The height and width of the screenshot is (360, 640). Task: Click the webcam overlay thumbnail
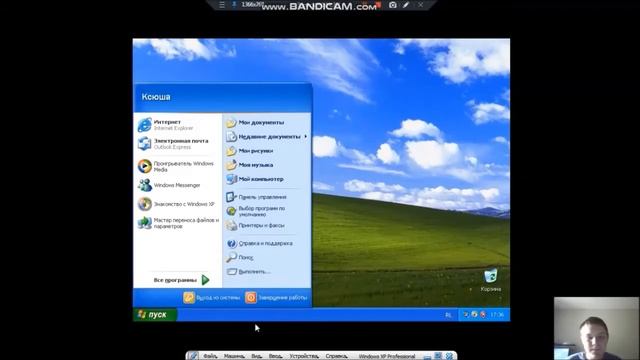pos(596,328)
